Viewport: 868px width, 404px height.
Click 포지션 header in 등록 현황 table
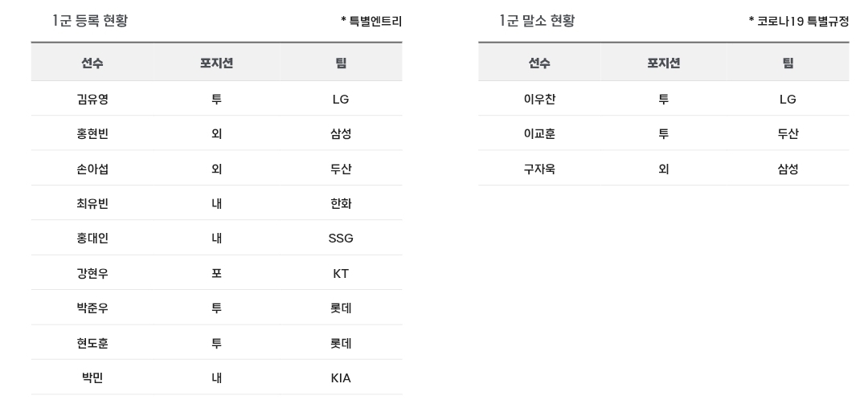[216, 63]
